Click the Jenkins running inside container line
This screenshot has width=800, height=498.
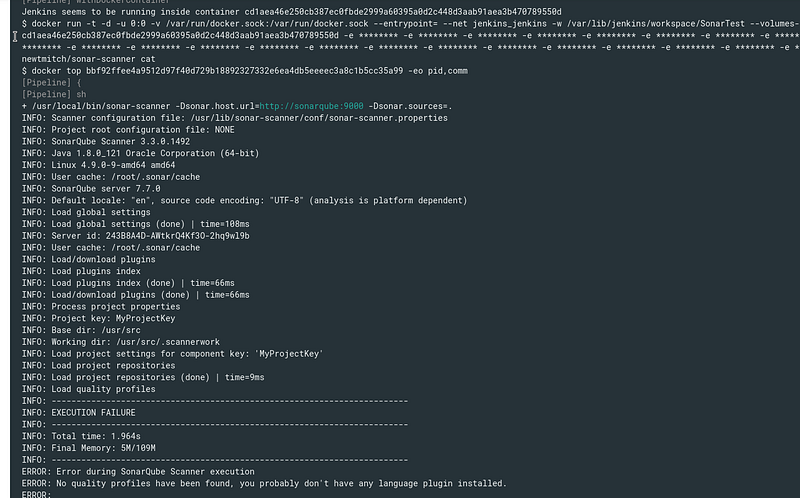[291, 12]
